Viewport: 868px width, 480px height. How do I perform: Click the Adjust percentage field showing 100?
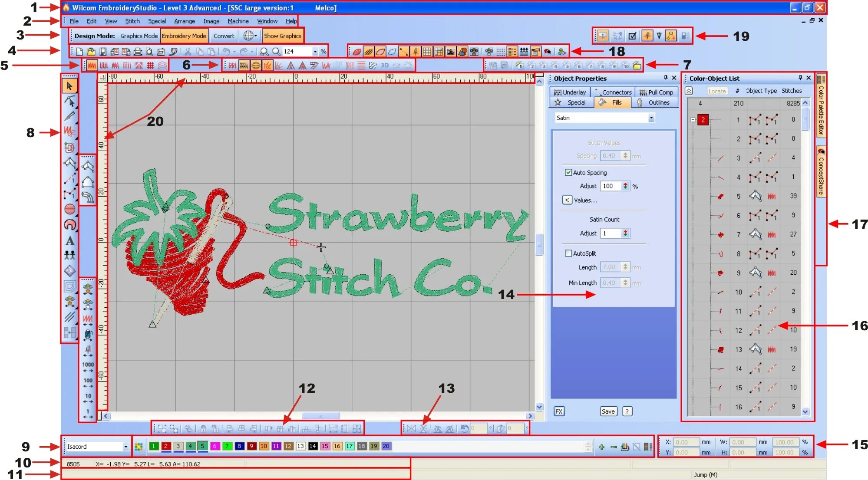pos(611,186)
